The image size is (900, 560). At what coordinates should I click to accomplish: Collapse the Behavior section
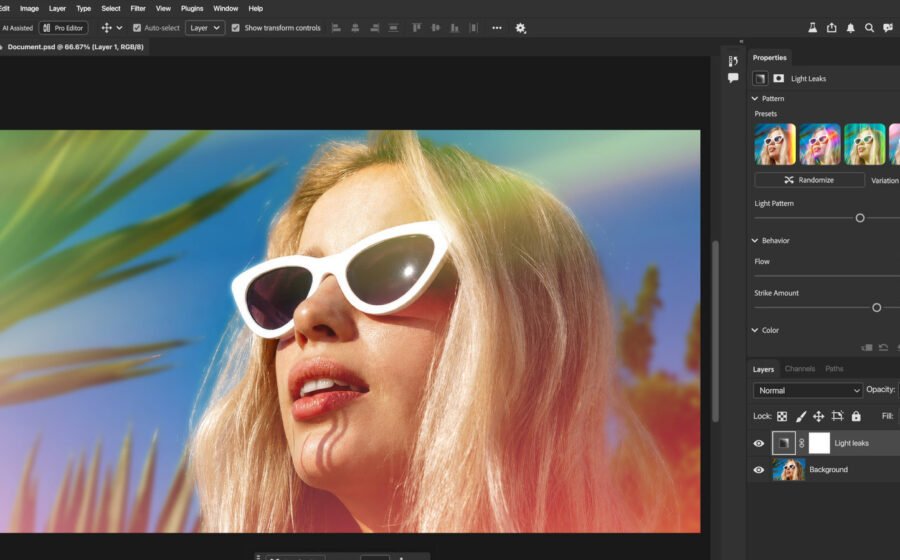755,240
